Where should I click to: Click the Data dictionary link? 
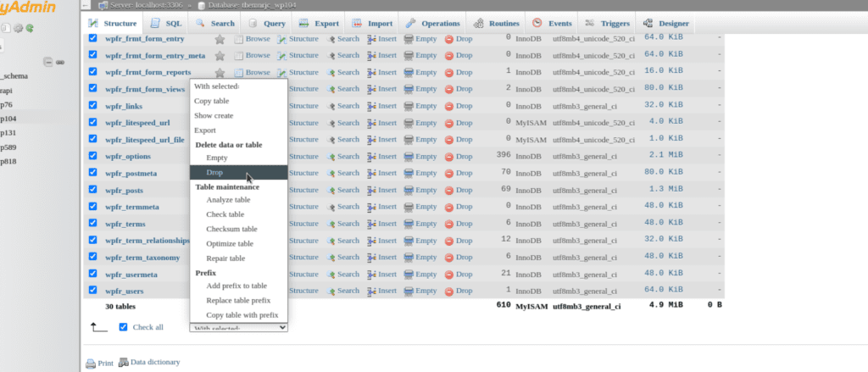pos(155,362)
